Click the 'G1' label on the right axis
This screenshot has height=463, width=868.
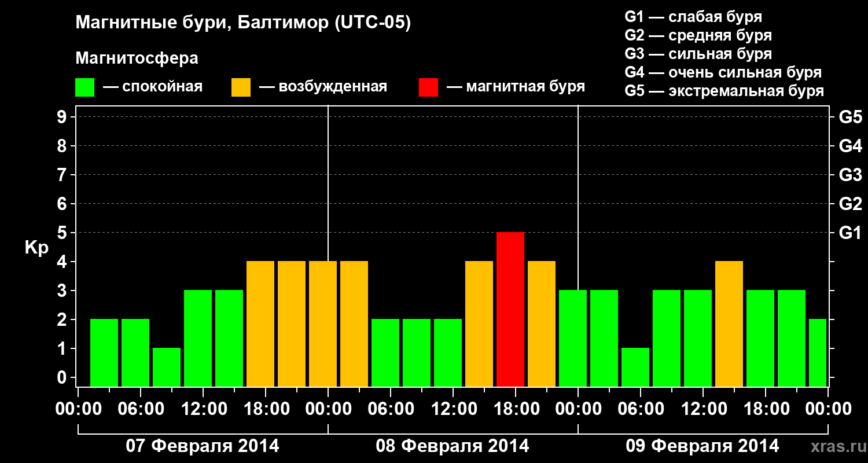pos(850,233)
